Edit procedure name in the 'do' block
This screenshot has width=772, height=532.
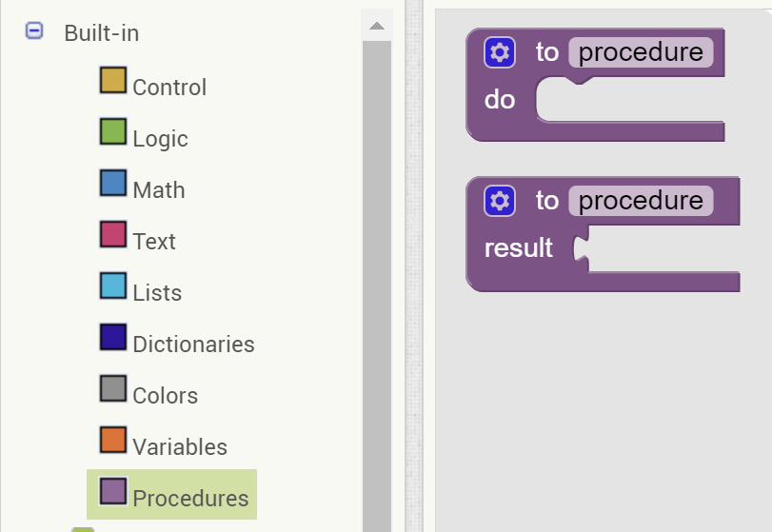pyautogui.click(x=641, y=52)
